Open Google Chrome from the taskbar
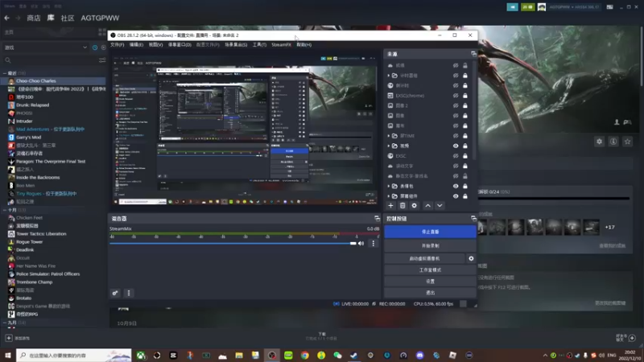 pyautogui.click(x=305, y=356)
